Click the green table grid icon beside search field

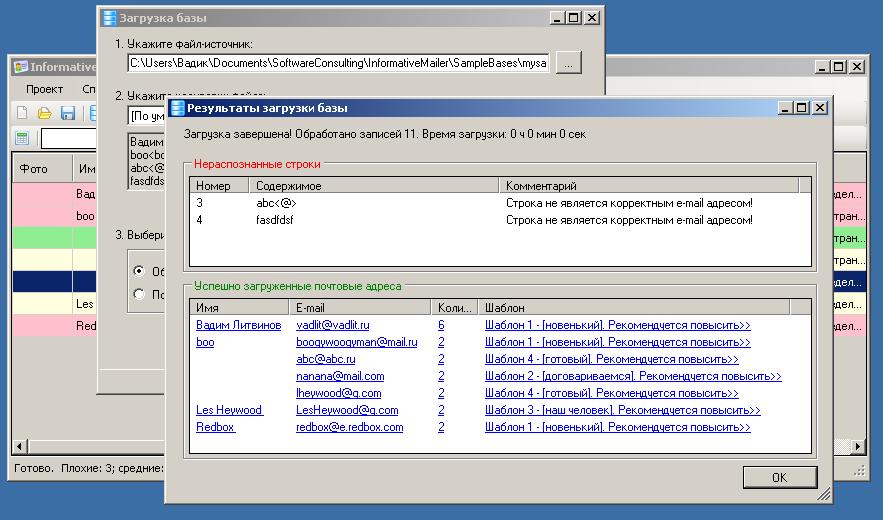(23, 139)
